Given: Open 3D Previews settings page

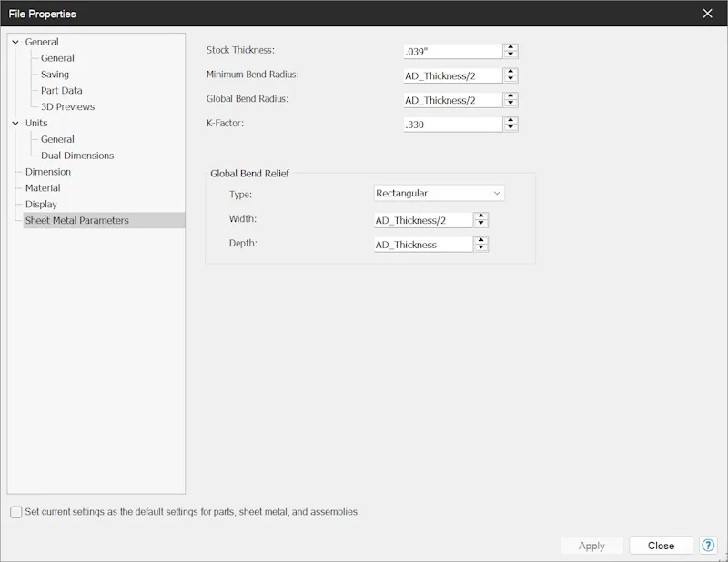Looking at the screenshot, I should click(x=67, y=106).
